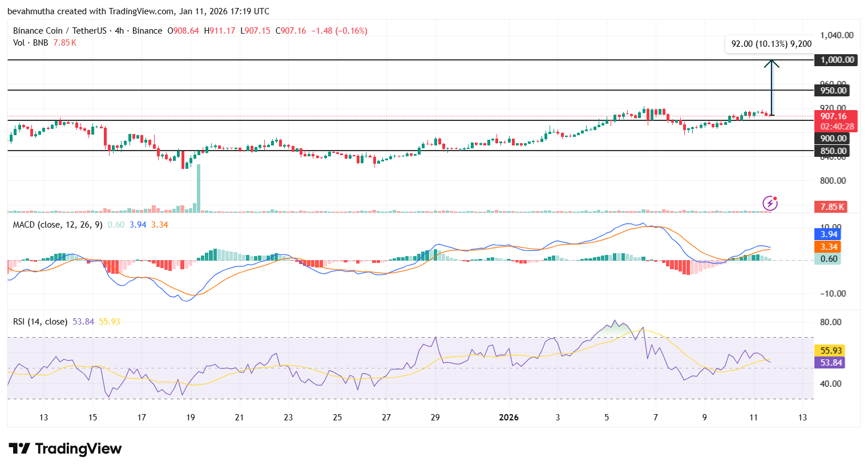Click the TradingView logo at bottom left
Screen dimensions: 868x470
pos(64,449)
